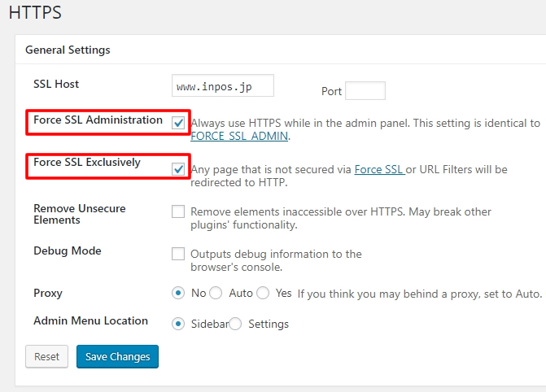Toggle the Force SSL Administration checkbox

tap(178, 123)
